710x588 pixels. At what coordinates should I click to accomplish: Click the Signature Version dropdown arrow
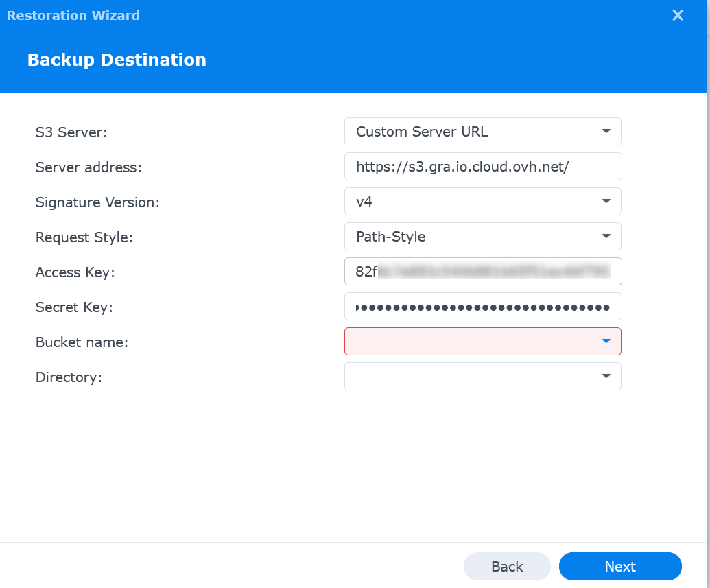[x=606, y=201]
